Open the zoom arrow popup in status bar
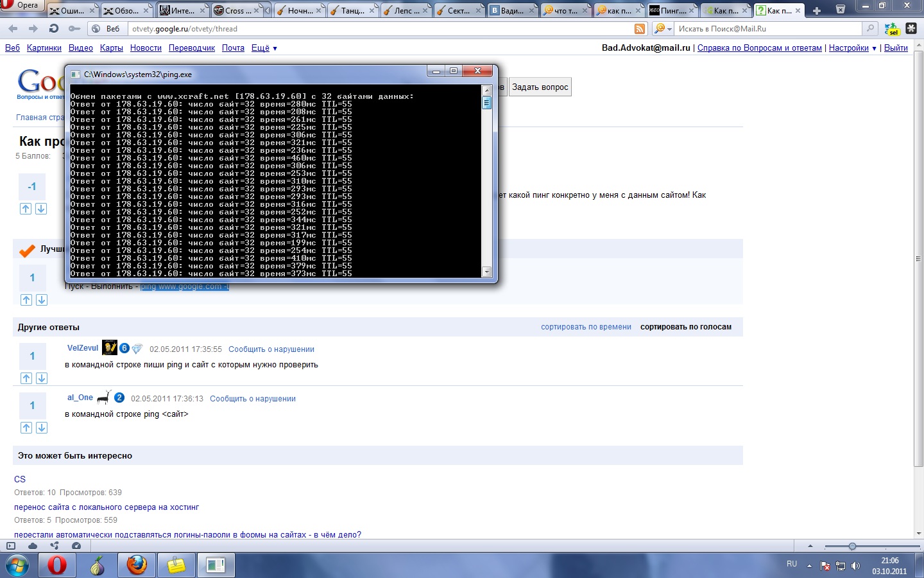This screenshot has height=578, width=924. coord(810,546)
